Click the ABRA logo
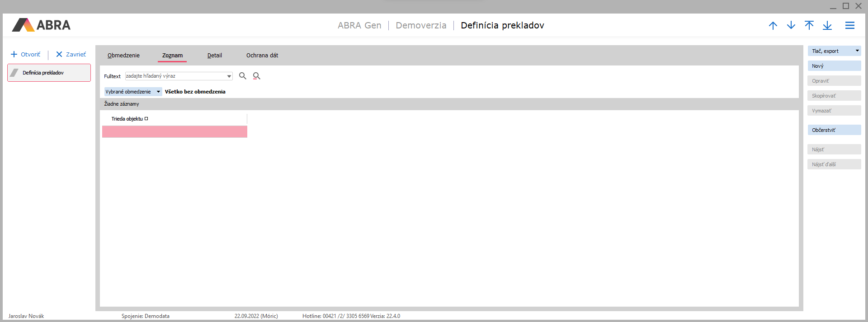 (x=42, y=25)
